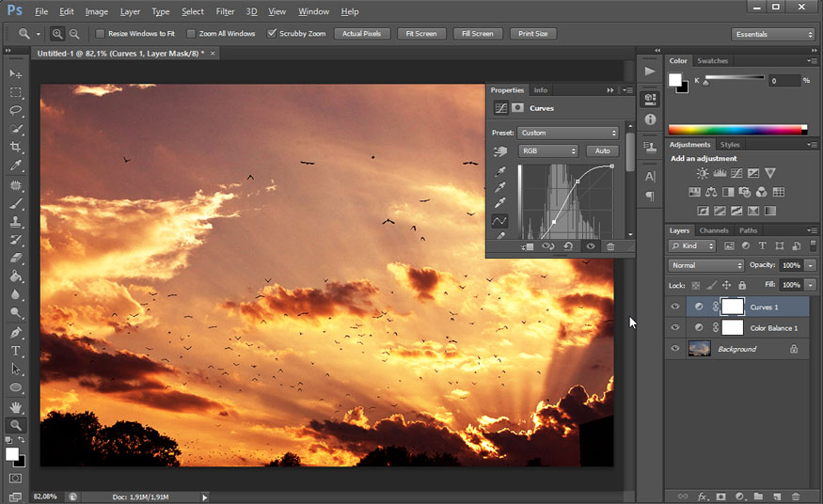Select the Blur tool

click(16, 294)
